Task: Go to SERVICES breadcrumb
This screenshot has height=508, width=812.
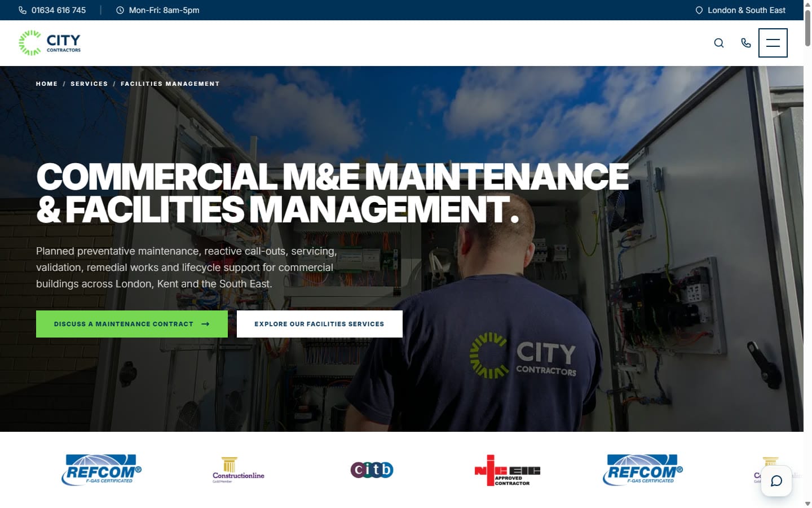Action: (x=89, y=84)
